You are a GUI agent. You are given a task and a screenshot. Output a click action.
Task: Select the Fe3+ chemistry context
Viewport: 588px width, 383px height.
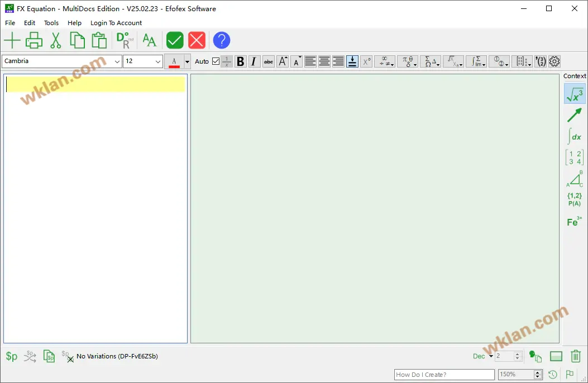point(575,222)
